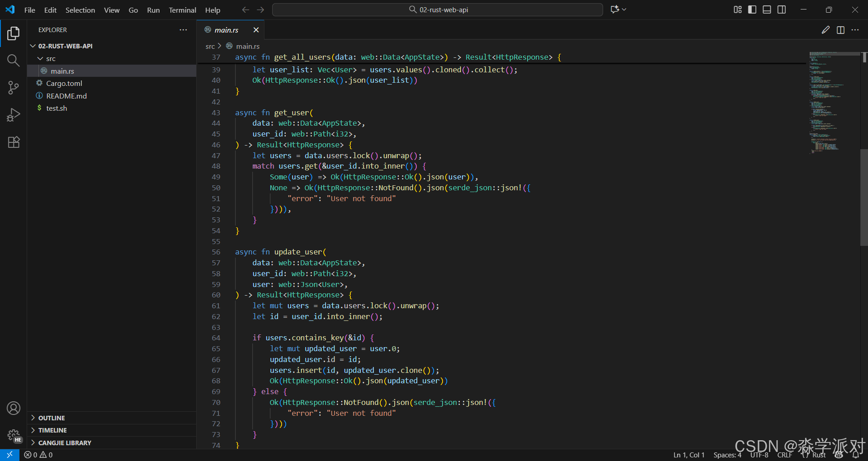868x461 pixels.
Task: Open the Help menu
Action: click(212, 10)
